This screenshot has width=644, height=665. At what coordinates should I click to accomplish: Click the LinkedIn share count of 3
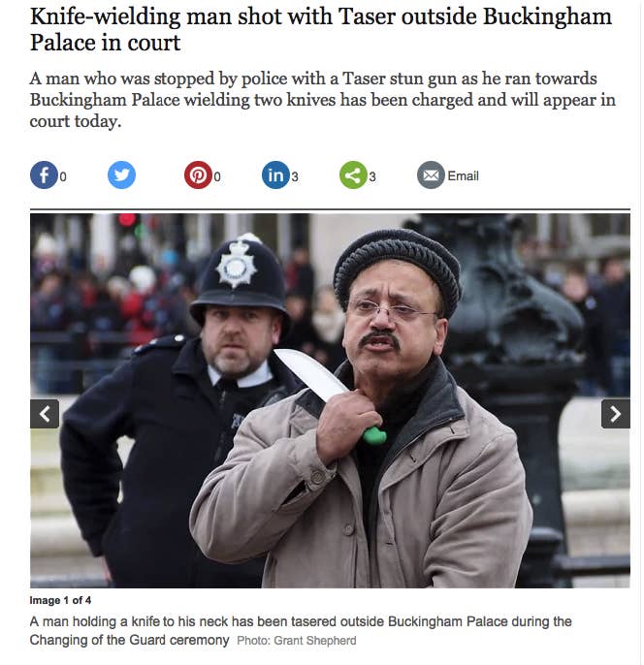[x=295, y=176]
